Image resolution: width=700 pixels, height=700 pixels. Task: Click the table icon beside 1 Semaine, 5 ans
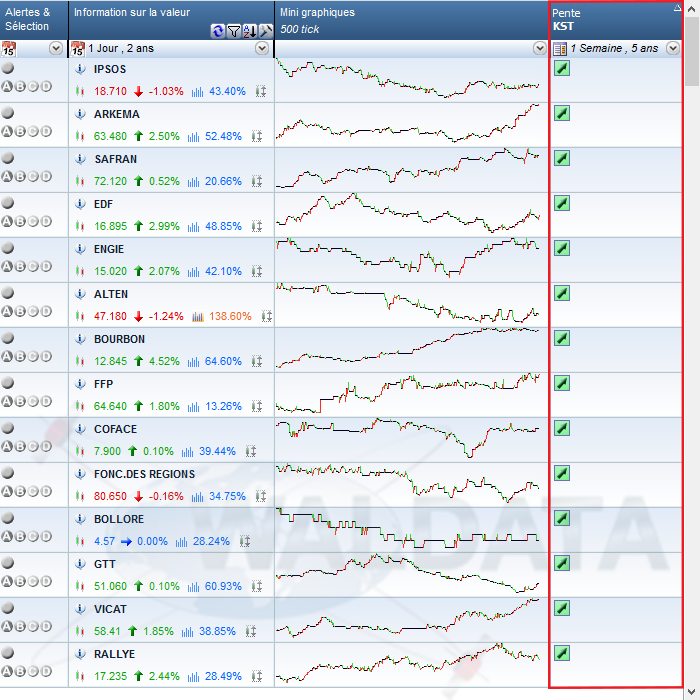tap(560, 49)
